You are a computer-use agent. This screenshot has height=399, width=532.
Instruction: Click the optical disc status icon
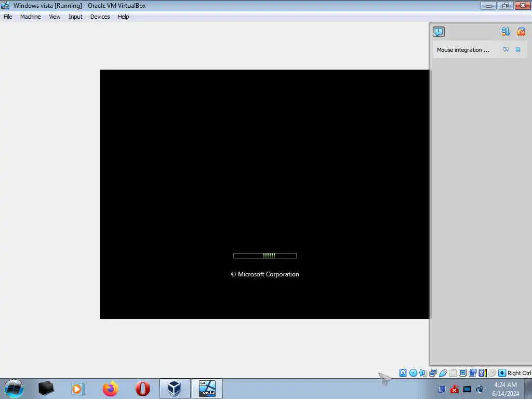click(x=413, y=373)
